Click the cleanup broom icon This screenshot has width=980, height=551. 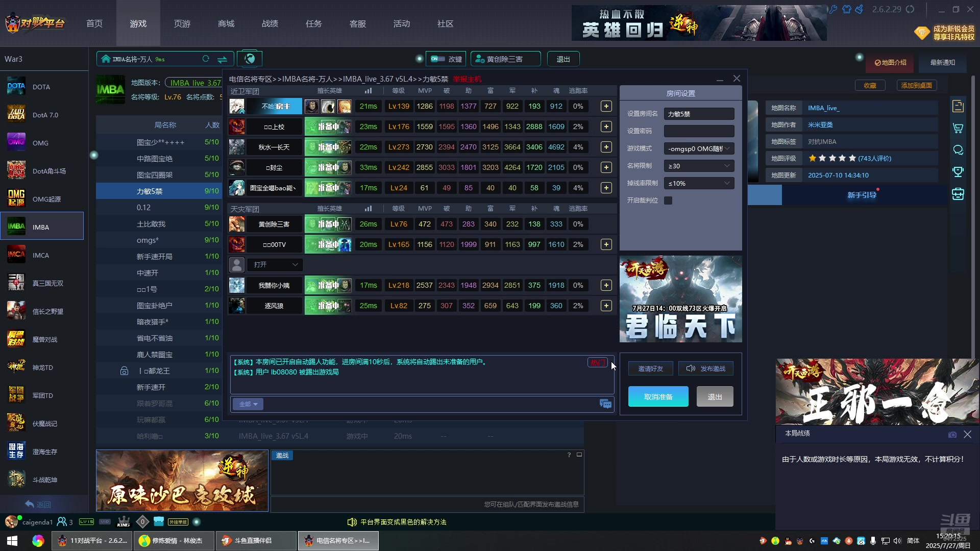[x=860, y=9]
